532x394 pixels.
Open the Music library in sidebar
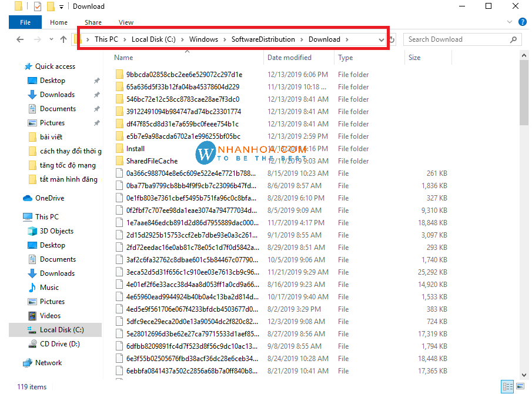click(49, 288)
